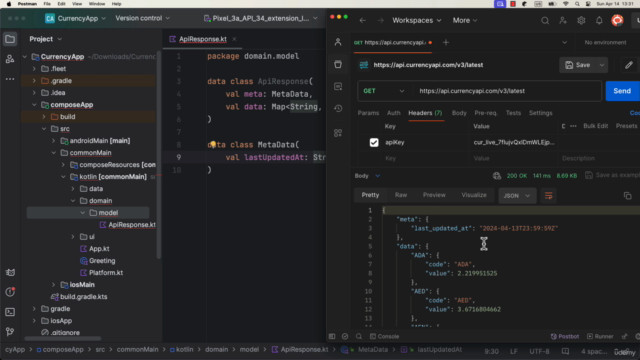
Task: Open Postman History sidebar icon
Action: (338, 109)
